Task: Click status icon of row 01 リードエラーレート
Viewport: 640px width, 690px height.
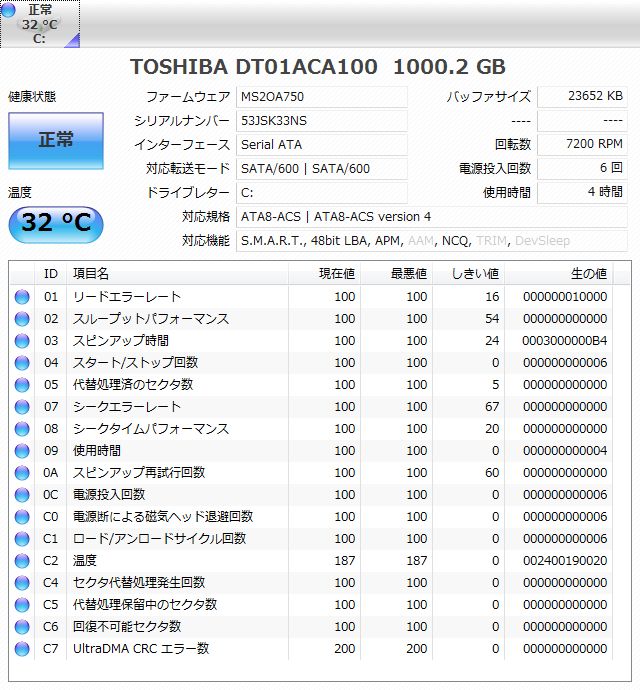Action: (x=22, y=297)
